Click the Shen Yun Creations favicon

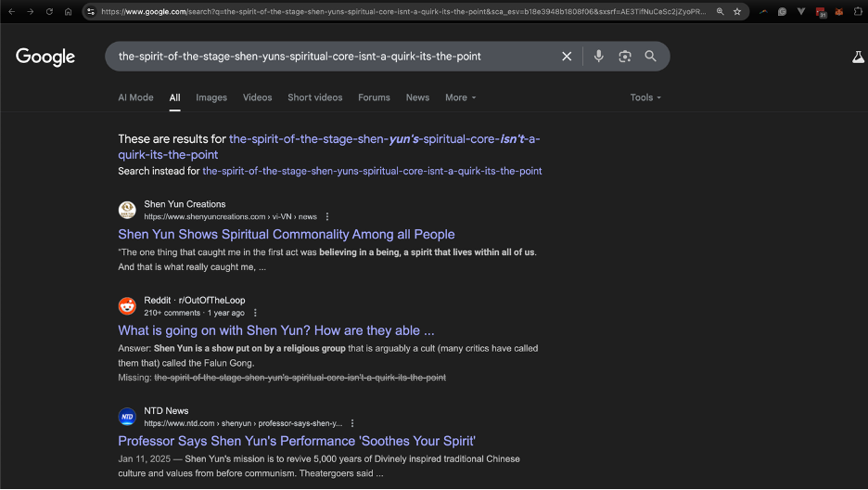tap(127, 210)
